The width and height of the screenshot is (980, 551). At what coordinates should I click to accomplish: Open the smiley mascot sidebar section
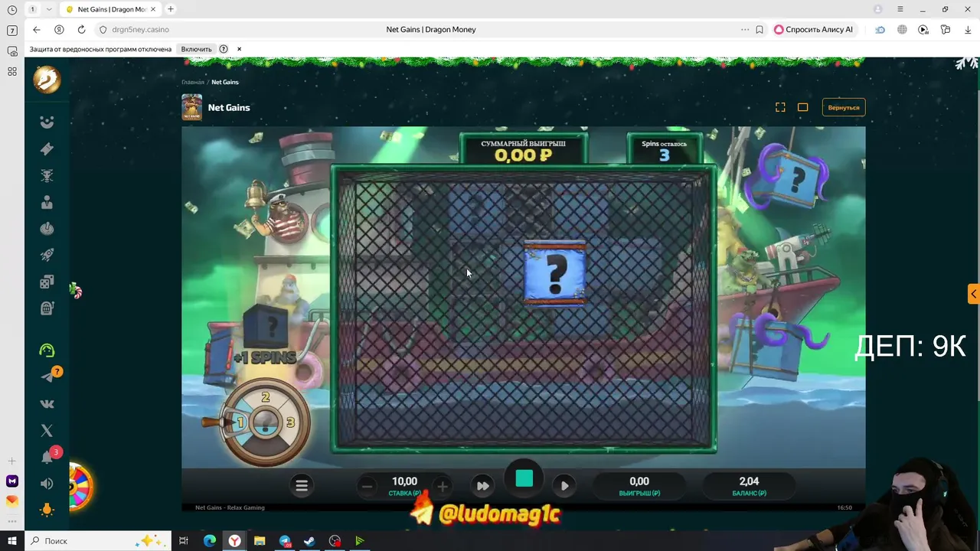47,122
